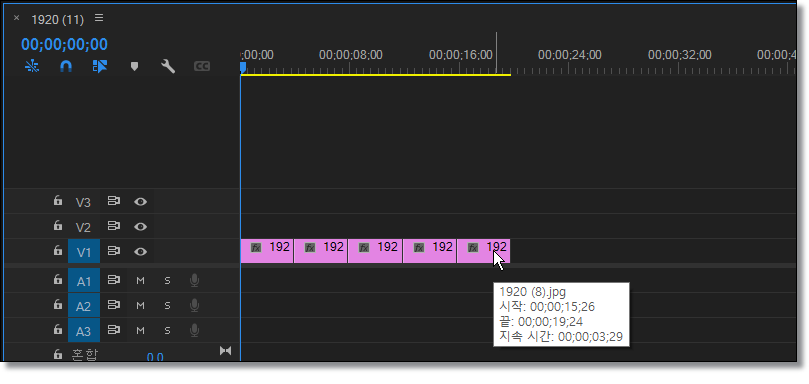Viewport: 809px width, 384px height.
Task: Solo track A3 with S button
Action: click(167, 330)
